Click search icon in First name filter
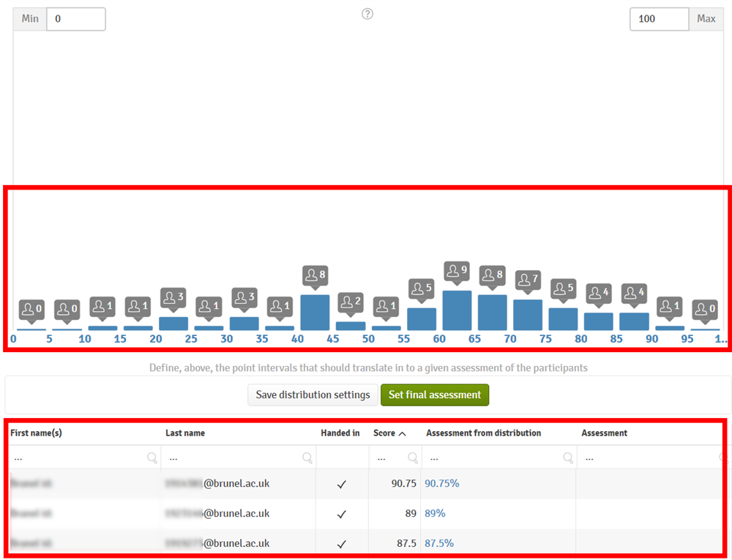This screenshot has width=732, height=560. click(x=152, y=458)
